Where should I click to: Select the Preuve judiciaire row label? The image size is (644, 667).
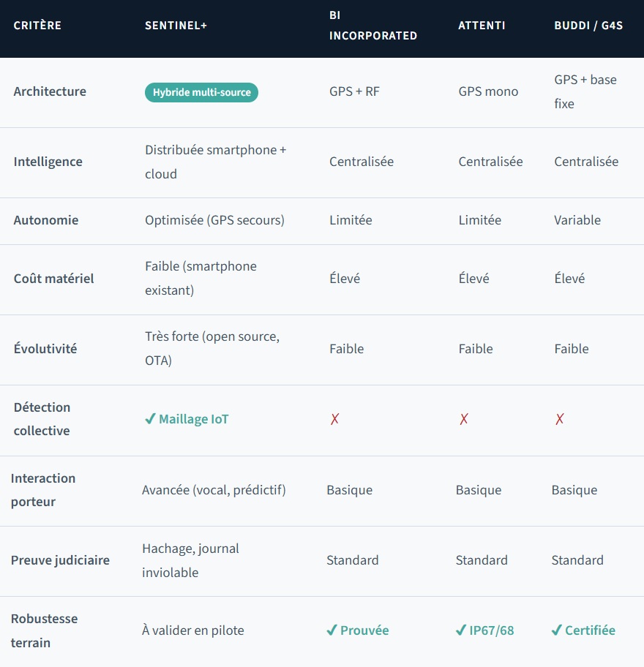pyautogui.click(x=60, y=560)
